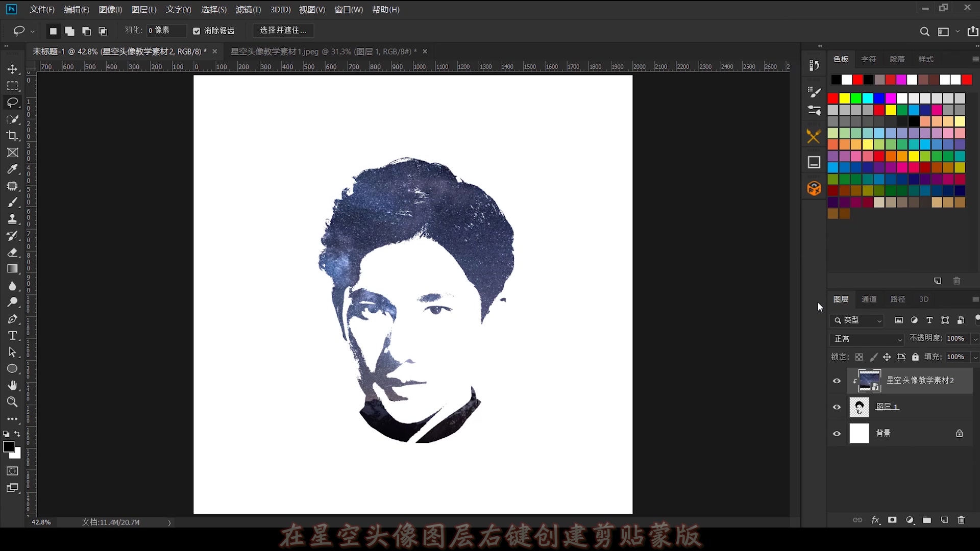Screen dimensions: 980x551
Task: Select the Crop tool
Action: click(12, 136)
